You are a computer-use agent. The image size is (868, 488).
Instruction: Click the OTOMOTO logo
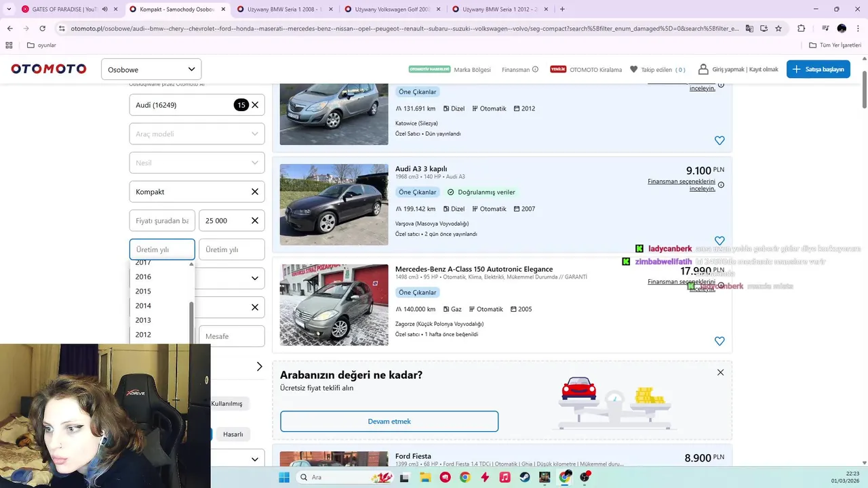(49, 69)
